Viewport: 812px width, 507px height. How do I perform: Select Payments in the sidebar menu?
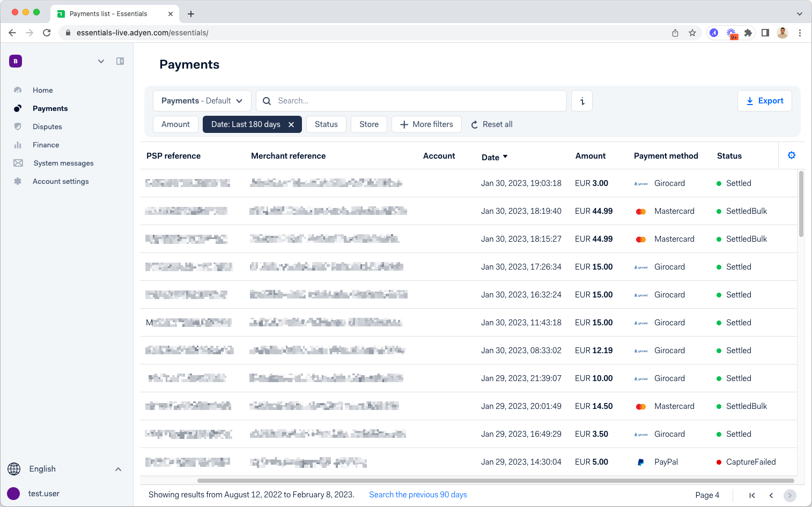[x=50, y=108]
